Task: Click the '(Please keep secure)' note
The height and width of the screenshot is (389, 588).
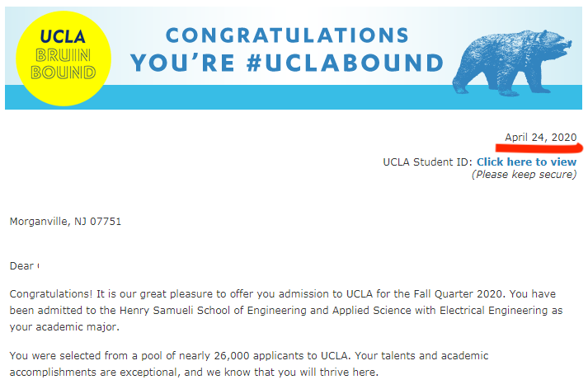Action: (x=524, y=175)
